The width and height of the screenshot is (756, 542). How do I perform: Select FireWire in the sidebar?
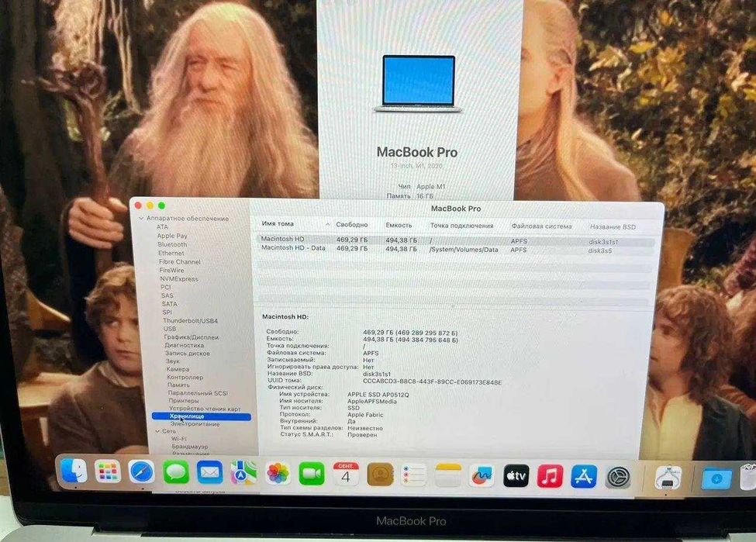point(171,271)
